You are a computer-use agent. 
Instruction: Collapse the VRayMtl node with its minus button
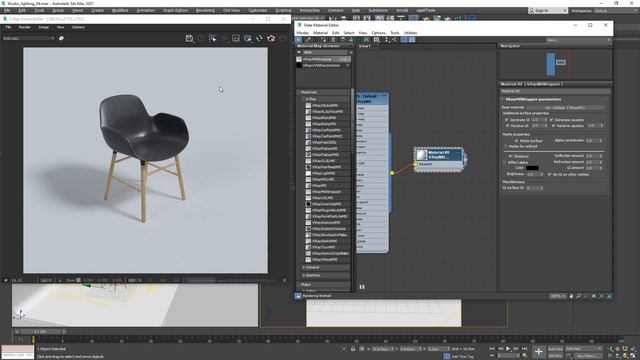point(384,96)
